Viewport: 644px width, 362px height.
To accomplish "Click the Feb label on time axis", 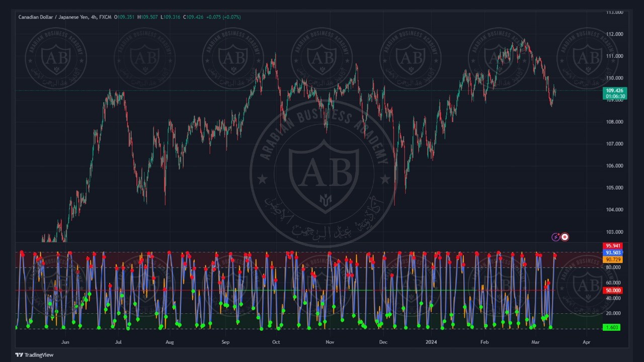I will click(x=485, y=342).
